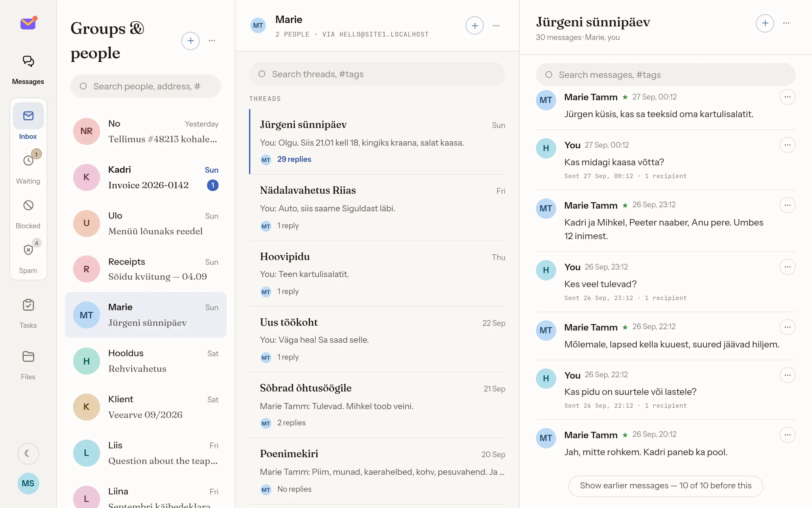Click Waiting count badge showing 1
Screen dimensions: 812x508
click(x=37, y=154)
